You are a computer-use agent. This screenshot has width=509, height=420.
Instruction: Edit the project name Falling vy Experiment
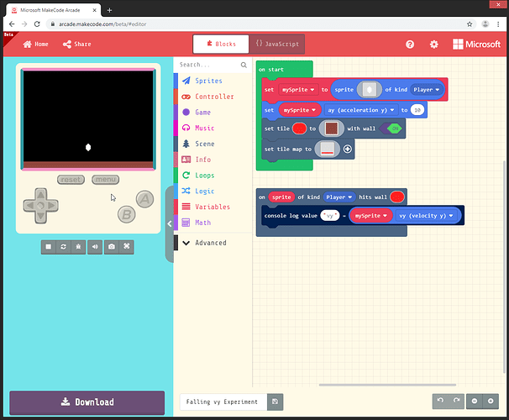(x=223, y=402)
